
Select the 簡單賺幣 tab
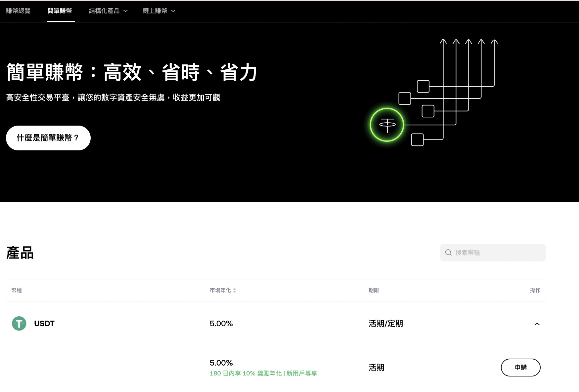[61, 11]
